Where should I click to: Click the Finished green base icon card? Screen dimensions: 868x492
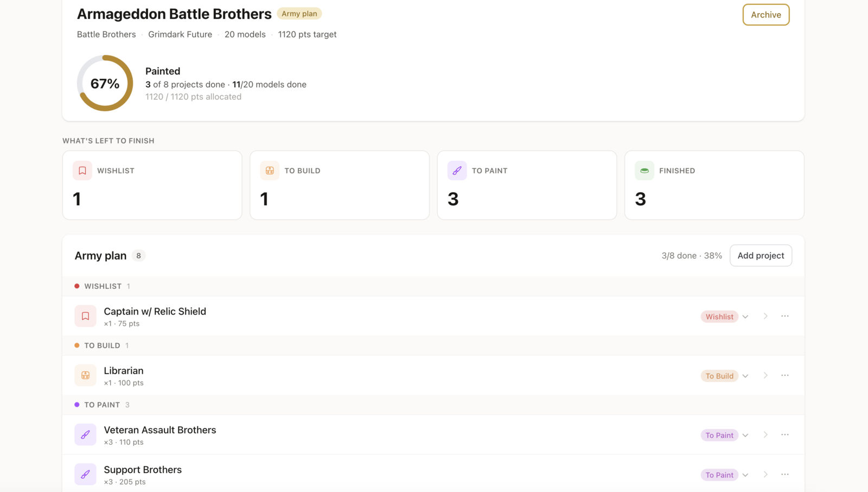point(644,171)
